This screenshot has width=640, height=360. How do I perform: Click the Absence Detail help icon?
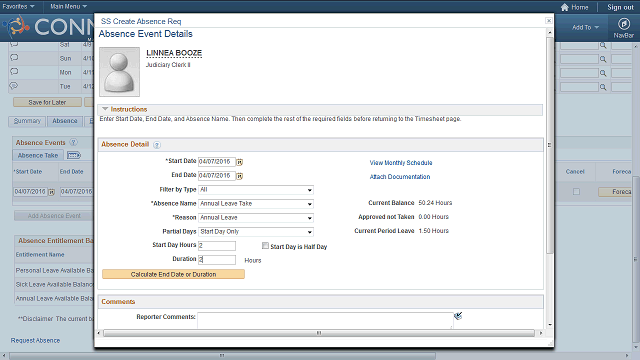click(157, 145)
